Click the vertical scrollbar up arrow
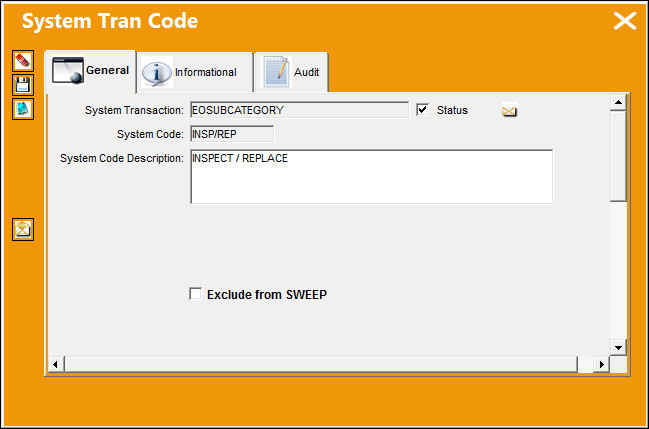This screenshot has width=649, height=429. (x=618, y=102)
